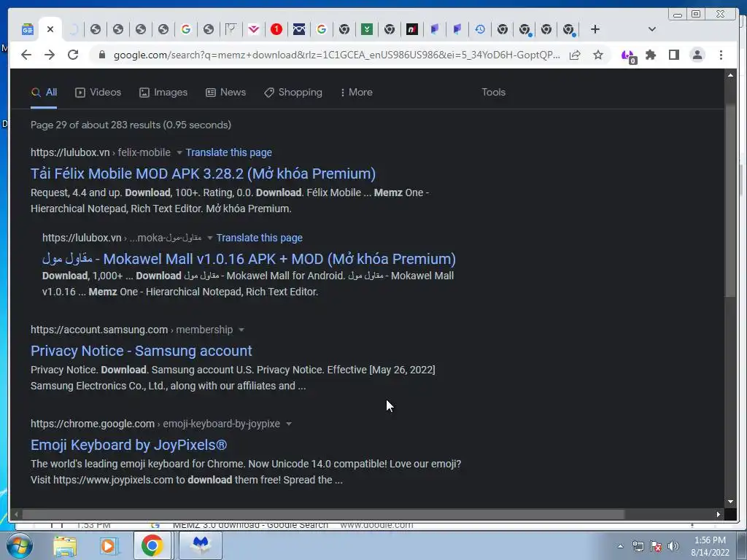Toggle the Chrome side panel
The width and height of the screenshot is (747, 560).
click(x=673, y=55)
